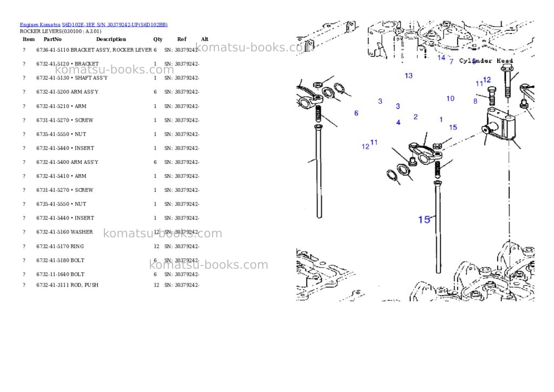The image size is (554, 392).
Task: Click the Item column header
Action: (x=29, y=39)
